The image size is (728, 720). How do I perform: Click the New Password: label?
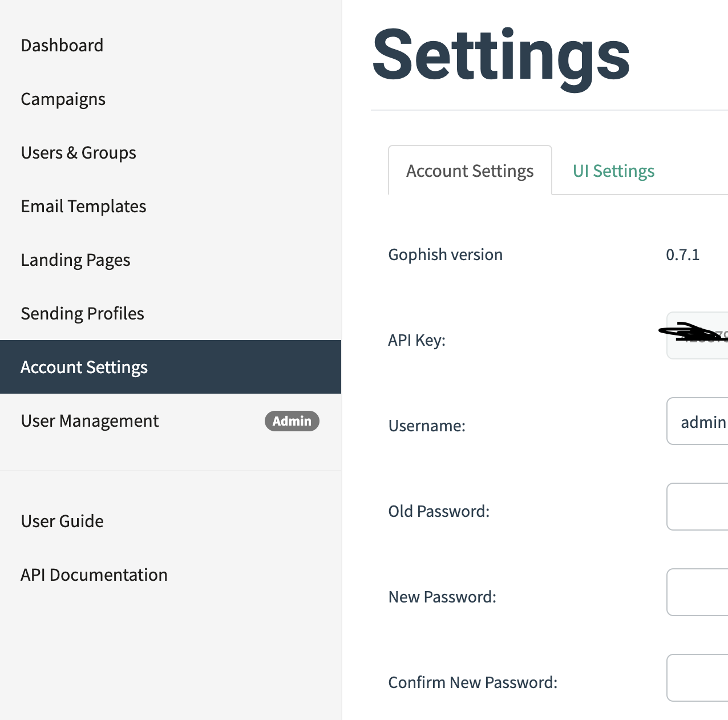pos(442,597)
